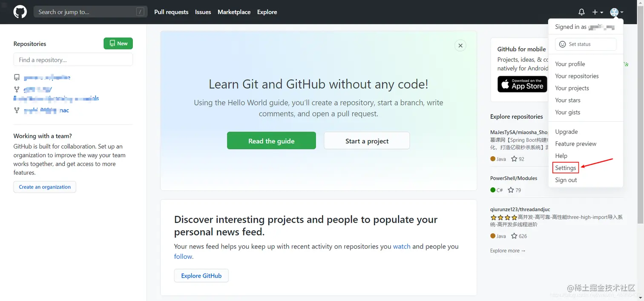Click Sign out
Viewport: 644px width, 301px height.
tap(586, 180)
